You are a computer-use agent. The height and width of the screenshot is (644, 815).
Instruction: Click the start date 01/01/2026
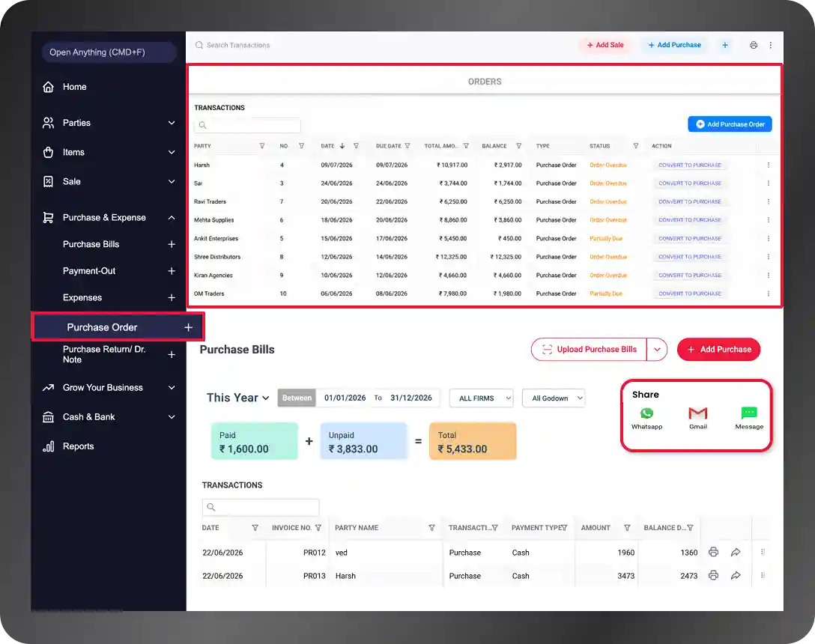click(345, 398)
